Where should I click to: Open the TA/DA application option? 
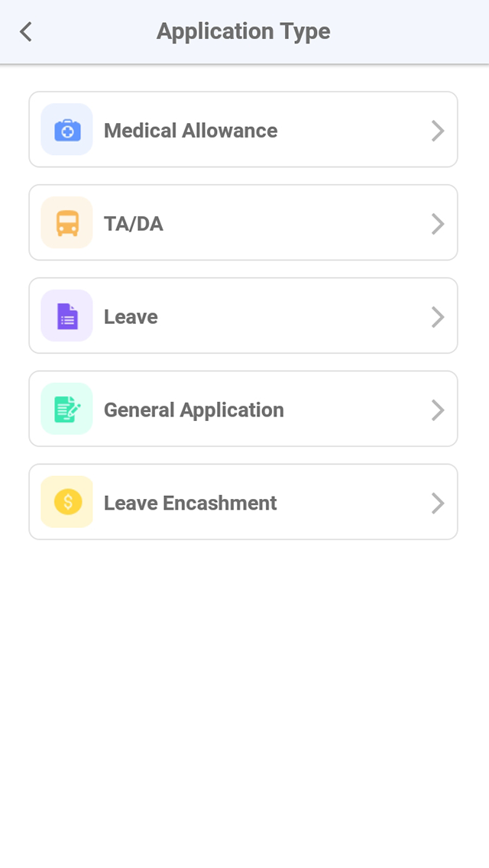click(243, 222)
